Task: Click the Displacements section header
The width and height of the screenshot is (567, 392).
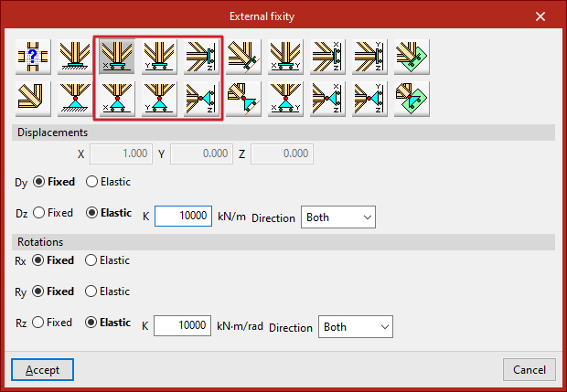Action: pos(283,132)
